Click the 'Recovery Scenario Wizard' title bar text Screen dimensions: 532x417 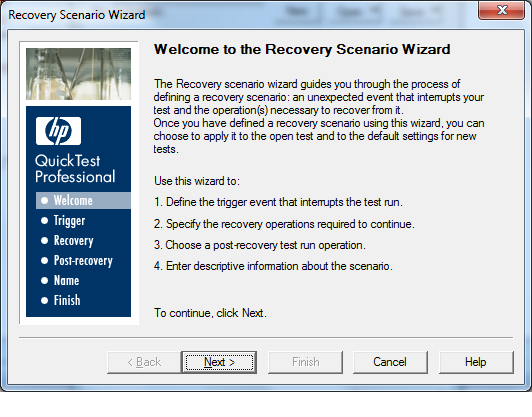tap(77, 15)
